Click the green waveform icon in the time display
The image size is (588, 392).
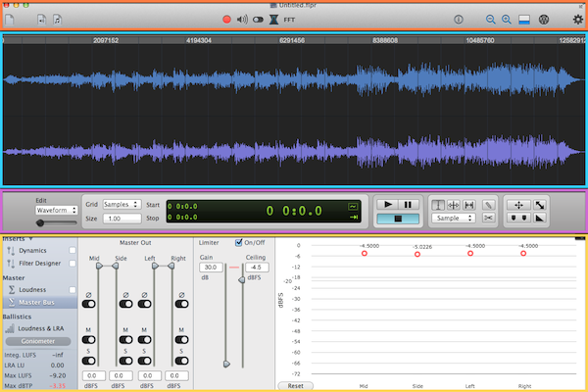[x=353, y=207]
